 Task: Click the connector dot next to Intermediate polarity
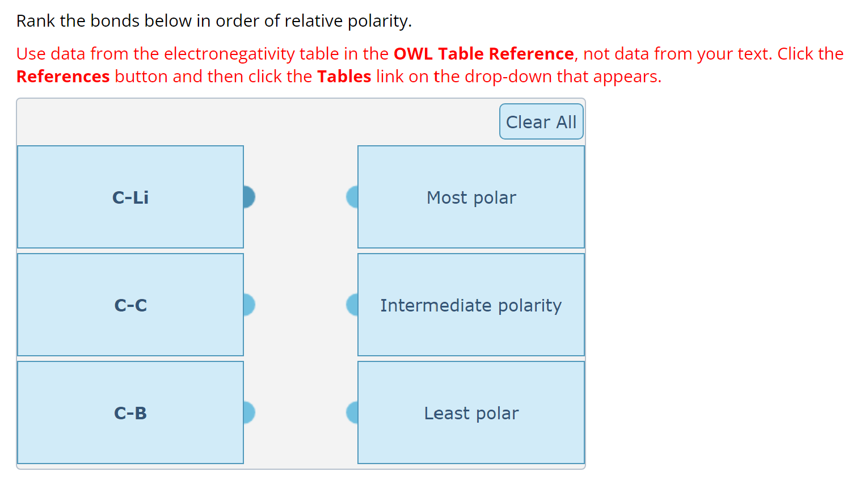[353, 305]
